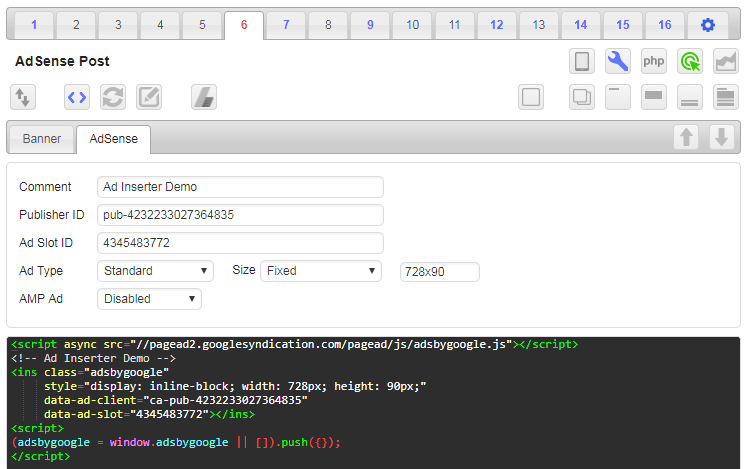Switch to block tab 13

[x=539, y=25]
